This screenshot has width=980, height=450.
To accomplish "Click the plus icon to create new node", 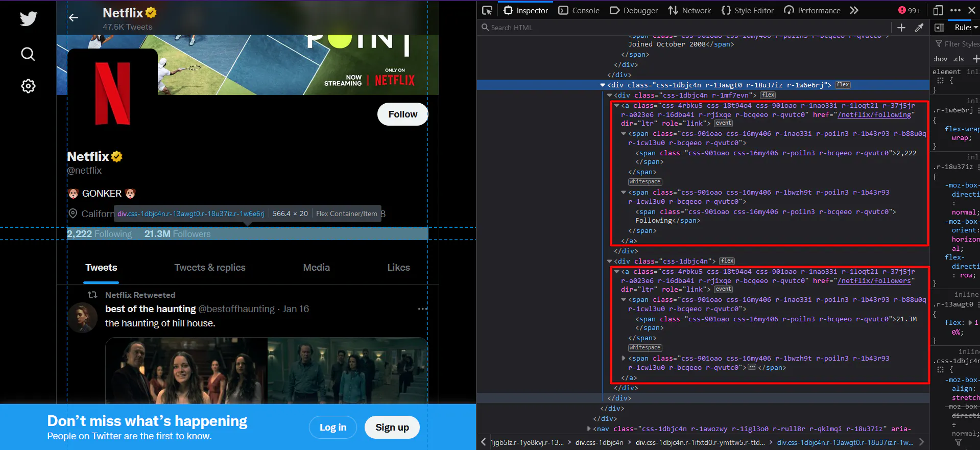I will tap(901, 28).
